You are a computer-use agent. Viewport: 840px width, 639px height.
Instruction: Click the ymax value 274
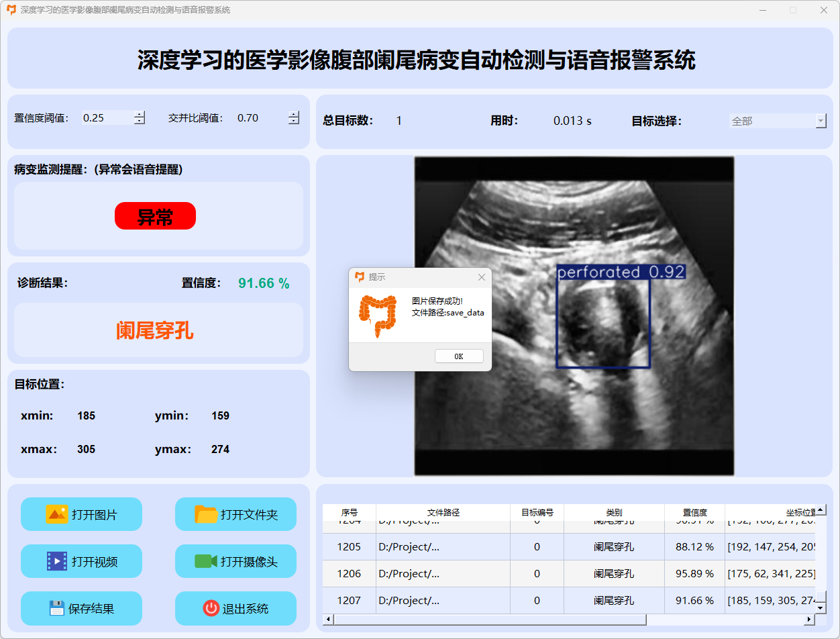point(220,449)
